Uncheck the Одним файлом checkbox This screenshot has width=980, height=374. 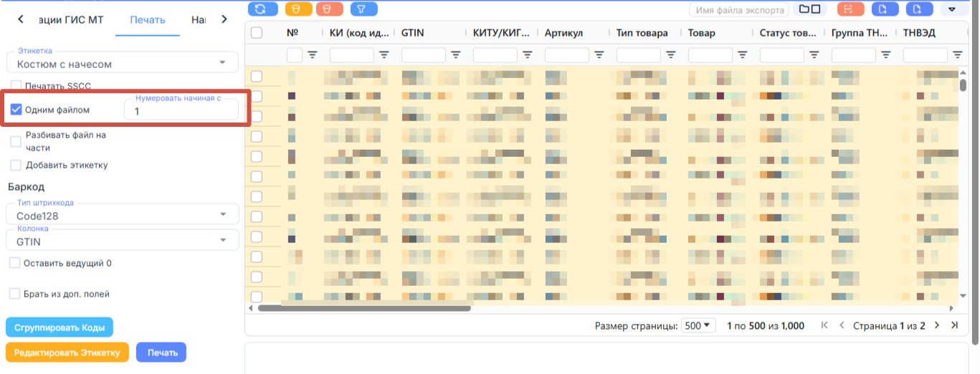click(16, 110)
